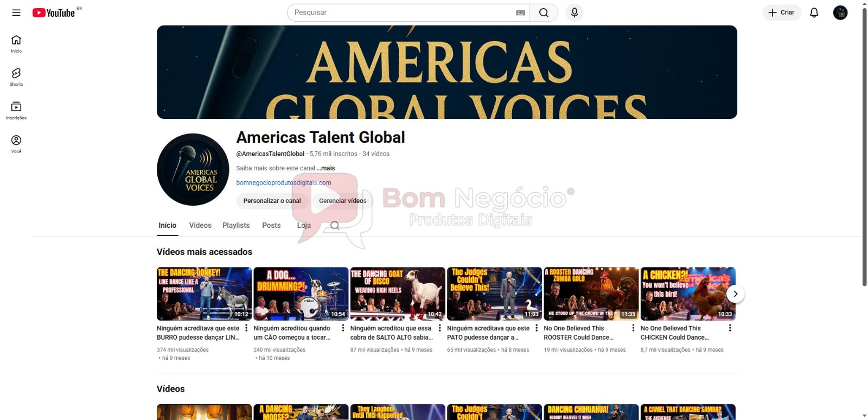Click the Pesquisar search field

[401, 12]
